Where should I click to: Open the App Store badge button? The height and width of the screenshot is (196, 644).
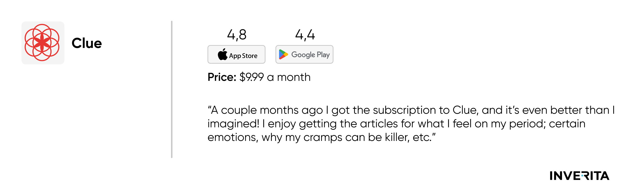(236, 55)
